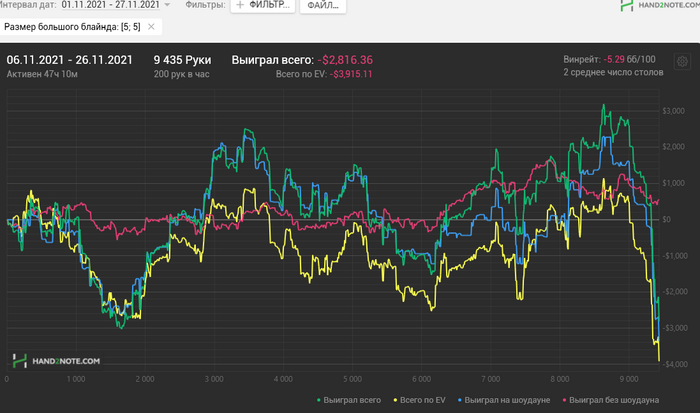This screenshot has height=413, width=700.
Task: Click the 5 000 marker on the hands axis
Action: [x=352, y=379]
